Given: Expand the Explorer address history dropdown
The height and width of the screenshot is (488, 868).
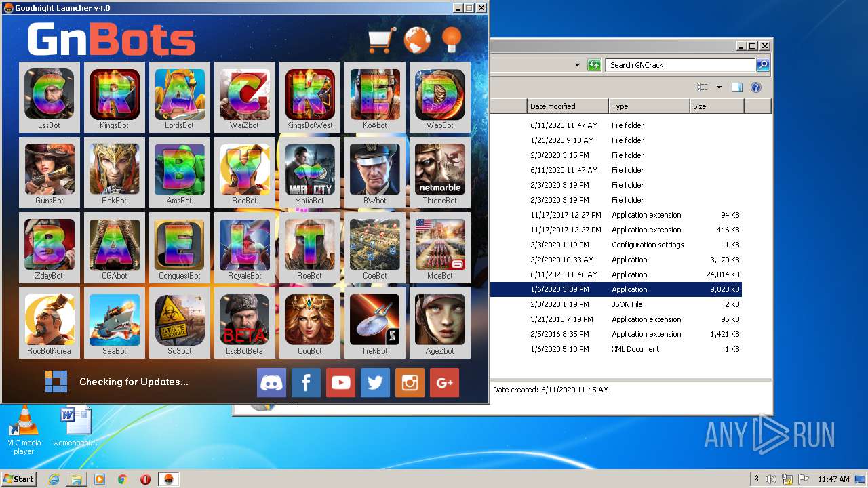Looking at the screenshot, I should point(577,65).
